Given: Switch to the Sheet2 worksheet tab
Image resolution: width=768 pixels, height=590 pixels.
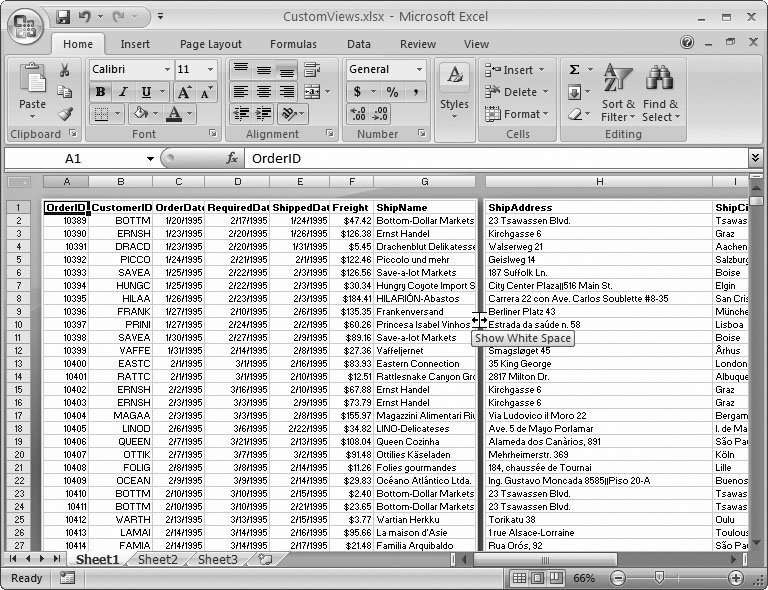Looking at the screenshot, I should coord(158,560).
